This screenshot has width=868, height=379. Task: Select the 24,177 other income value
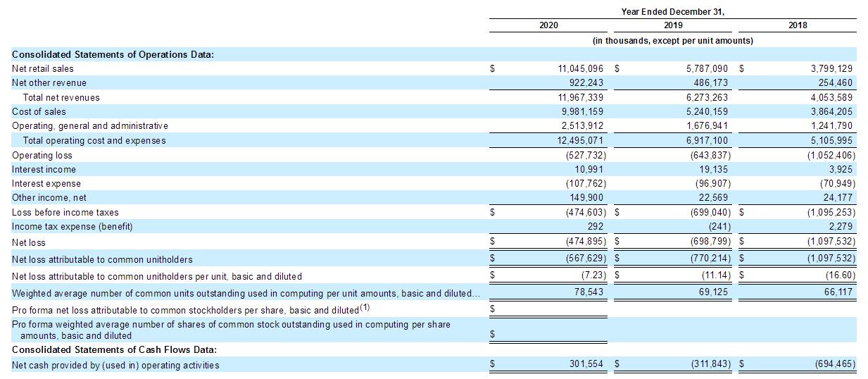[x=839, y=198]
